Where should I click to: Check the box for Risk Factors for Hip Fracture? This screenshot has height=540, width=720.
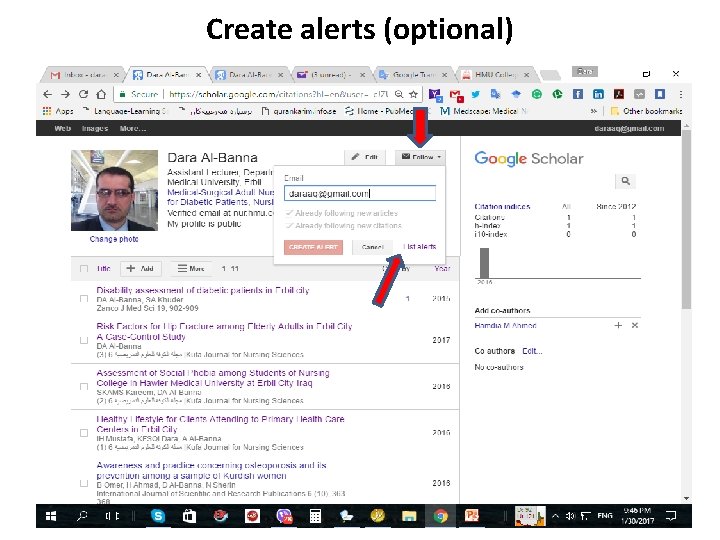coord(84,340)
